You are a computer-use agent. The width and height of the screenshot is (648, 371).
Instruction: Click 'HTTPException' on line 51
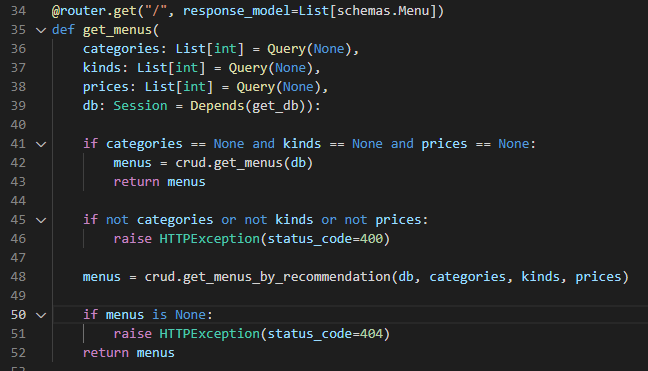coord(210,334)
